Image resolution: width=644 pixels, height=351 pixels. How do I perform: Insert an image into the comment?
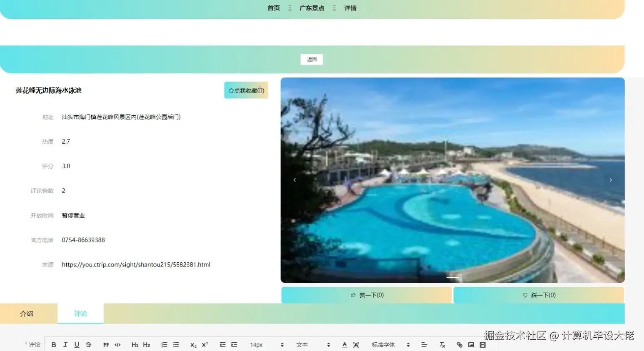pyautogui.click(x=471, y=344)
